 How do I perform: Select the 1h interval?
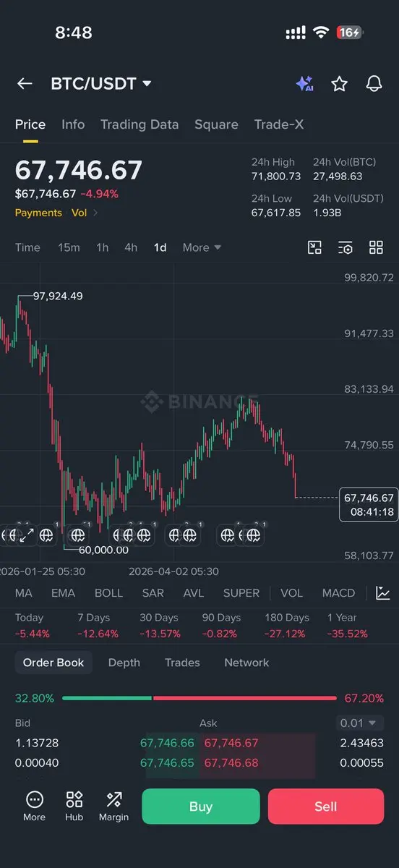pos(103,247)
